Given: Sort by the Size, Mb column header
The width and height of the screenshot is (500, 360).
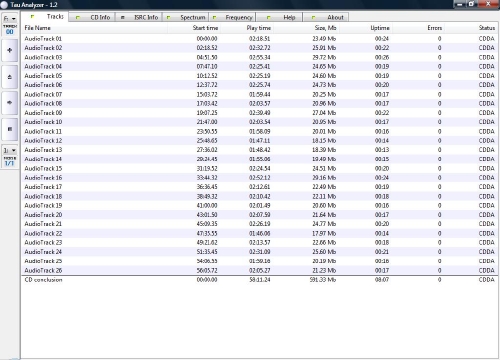Looking at the screenshot, I should pyautogui.click(x=306, y=28).
